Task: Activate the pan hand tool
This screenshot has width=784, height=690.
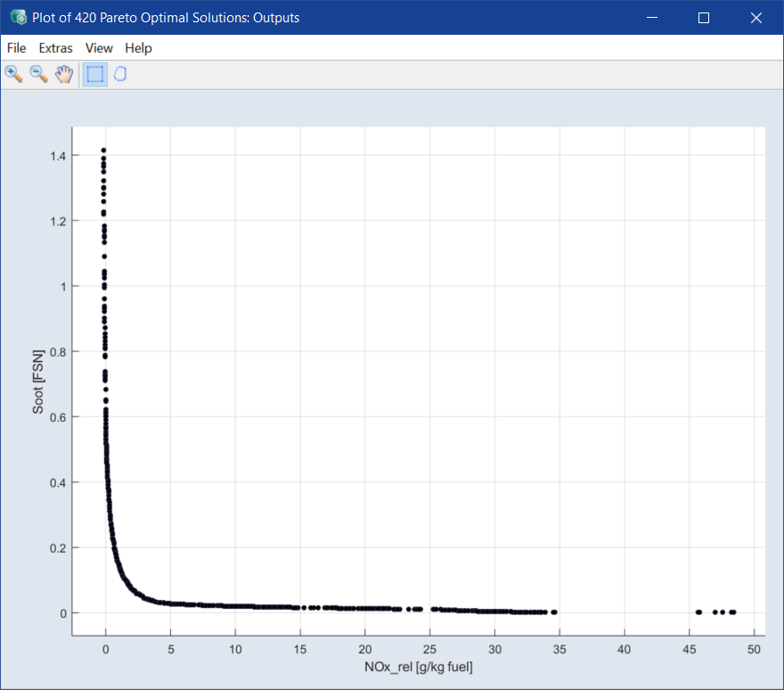Action: pos(63,75)
